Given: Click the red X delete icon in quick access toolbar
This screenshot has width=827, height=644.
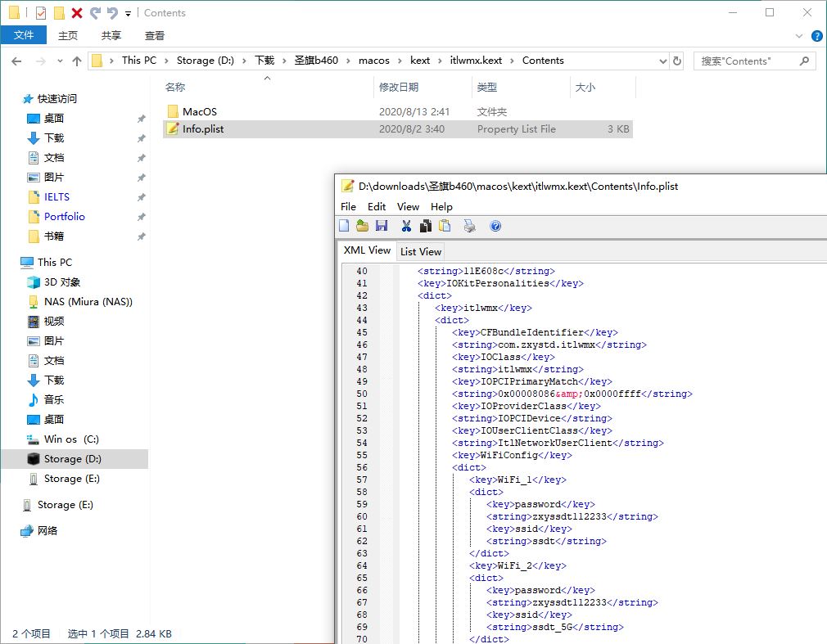Looking at the screenshot, I should point(77,13).
